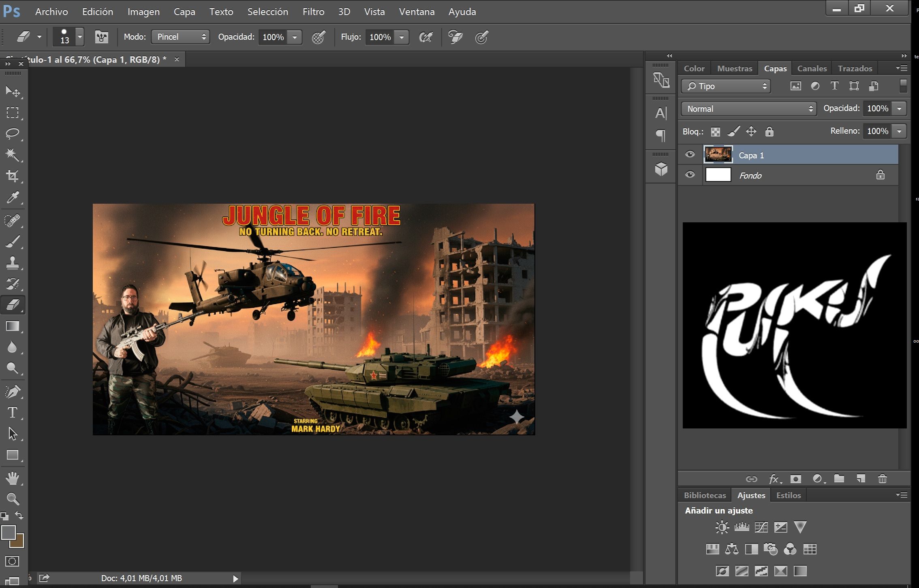Click the delete layer trash icon
The image size is (919, 588).
coord(882,479)
